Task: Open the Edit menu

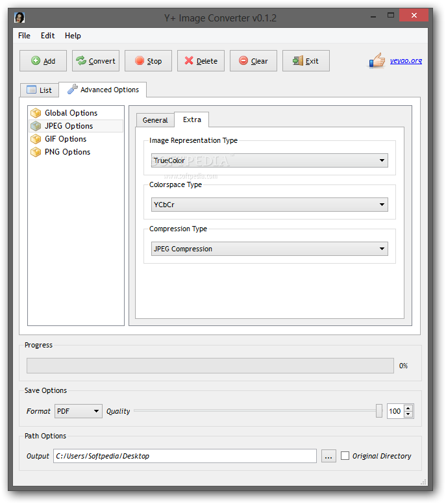Action: pos(47,36)
